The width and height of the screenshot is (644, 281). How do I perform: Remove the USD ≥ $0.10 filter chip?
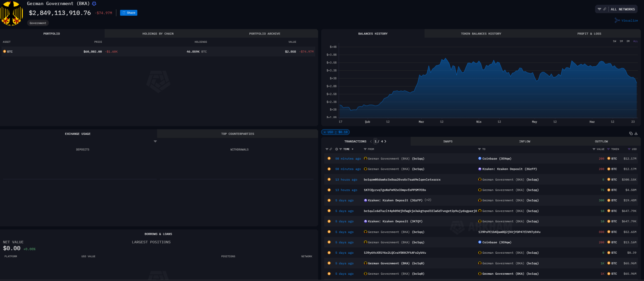(325, 132)
